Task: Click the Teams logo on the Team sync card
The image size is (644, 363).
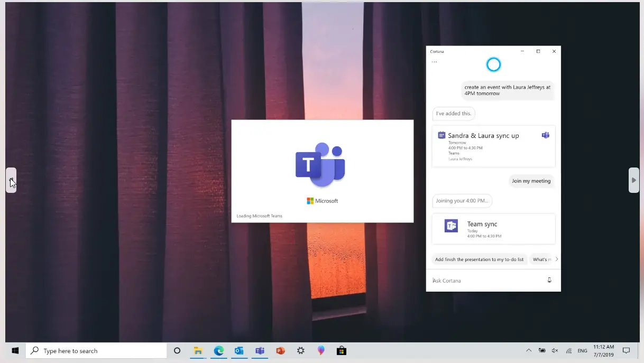Action: pyautogui.click(x=451, y=226)
